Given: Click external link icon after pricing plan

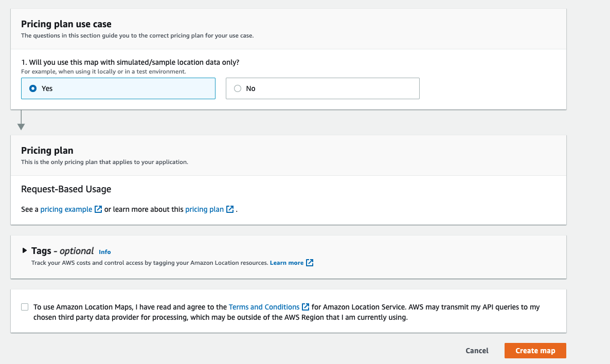Looking at the screenshot, I should [x=230, y=209].
